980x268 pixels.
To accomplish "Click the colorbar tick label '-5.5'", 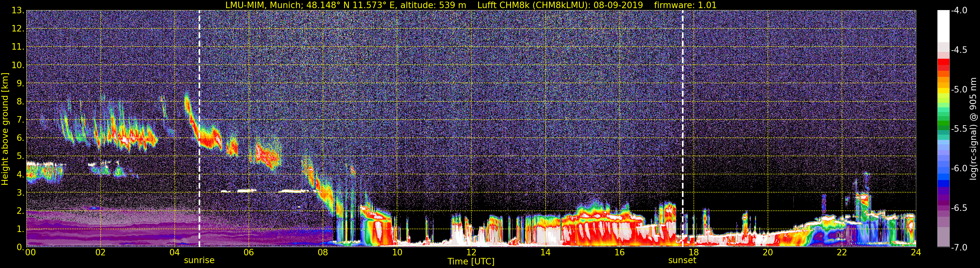I will (959, 129).
